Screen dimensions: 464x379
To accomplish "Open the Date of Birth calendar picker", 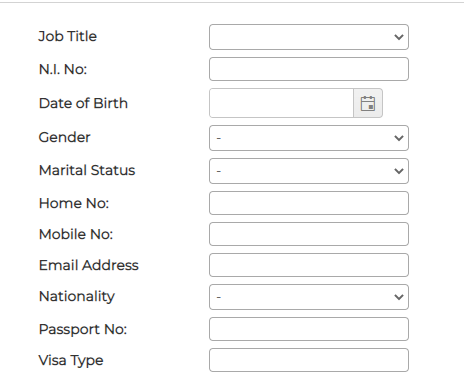I will [368, 103].
